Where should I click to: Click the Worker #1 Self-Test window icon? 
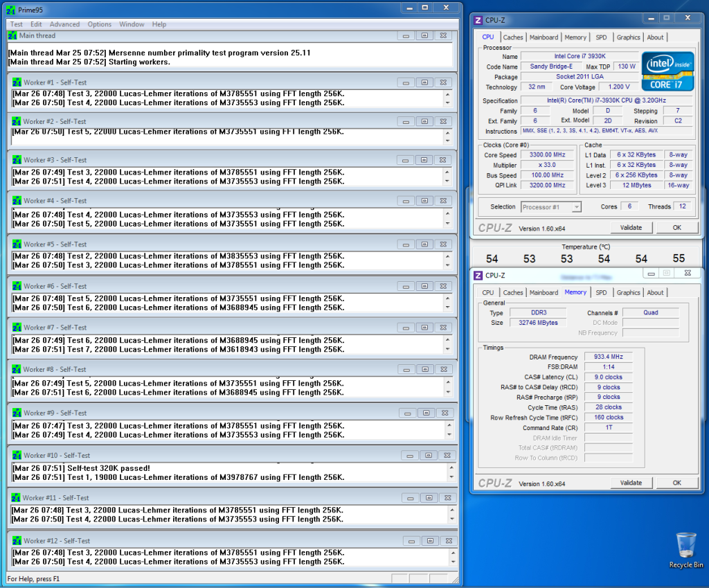coord(17,82)
